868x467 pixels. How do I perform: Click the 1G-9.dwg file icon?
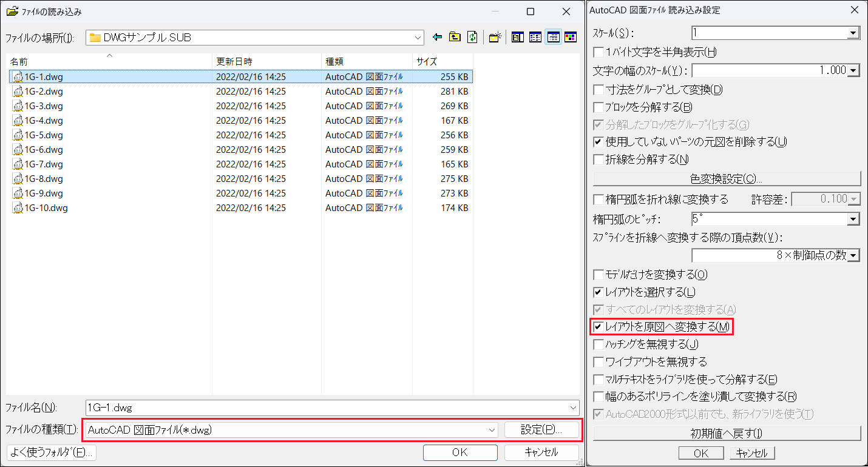tap(18, 193)
